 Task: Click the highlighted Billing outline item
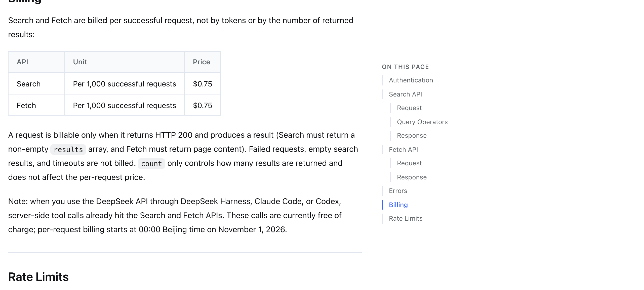[x=398, y=205]
